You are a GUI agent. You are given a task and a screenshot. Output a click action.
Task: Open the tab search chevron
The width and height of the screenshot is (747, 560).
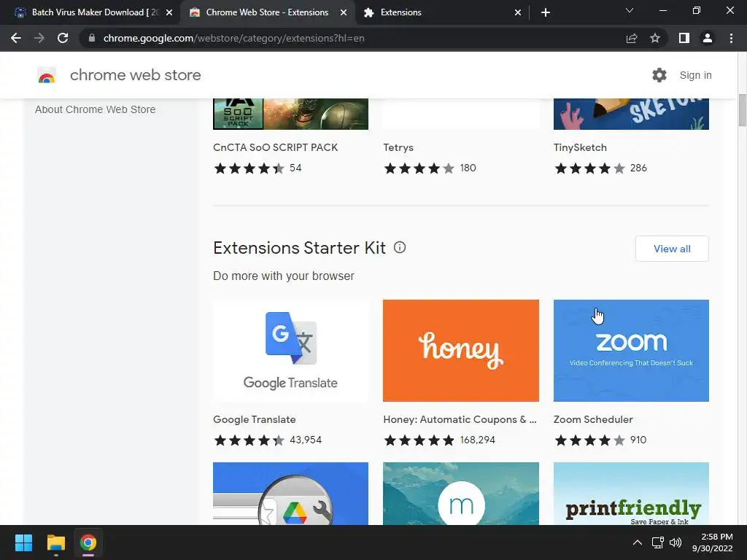630,10
